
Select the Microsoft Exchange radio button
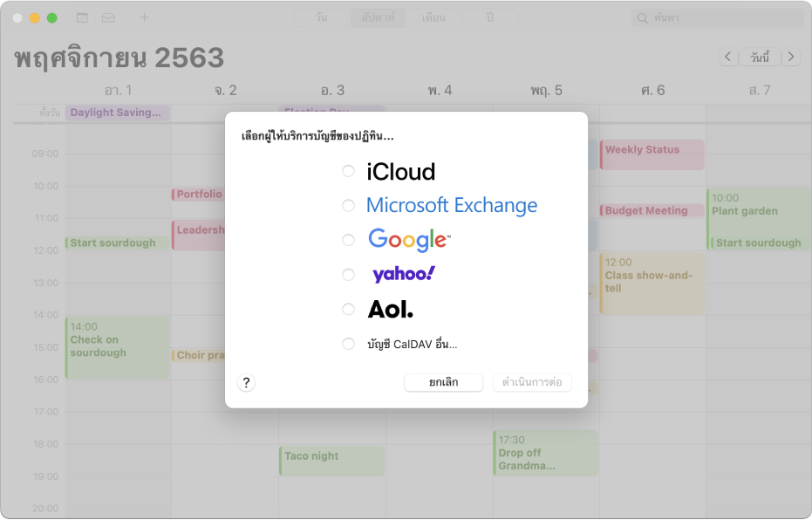(349, 206)
